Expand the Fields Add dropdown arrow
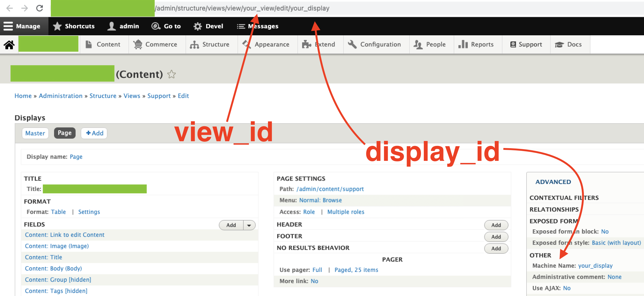 [x=249, y=225]
